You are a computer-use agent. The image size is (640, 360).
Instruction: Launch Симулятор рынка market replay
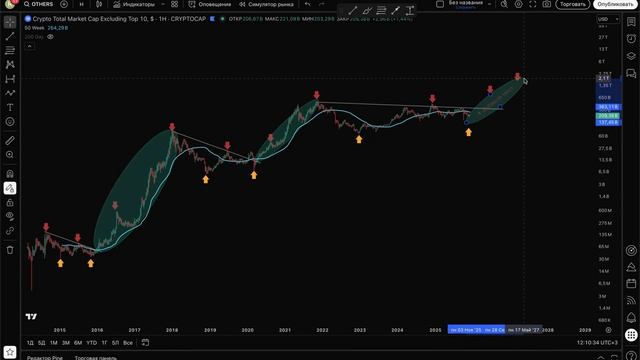click(266, 4)
